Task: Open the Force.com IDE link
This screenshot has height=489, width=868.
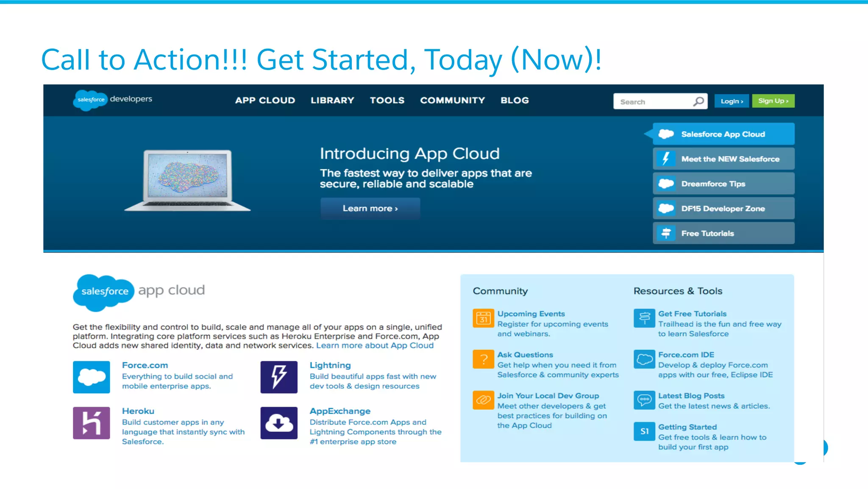Action: (686, 355)
